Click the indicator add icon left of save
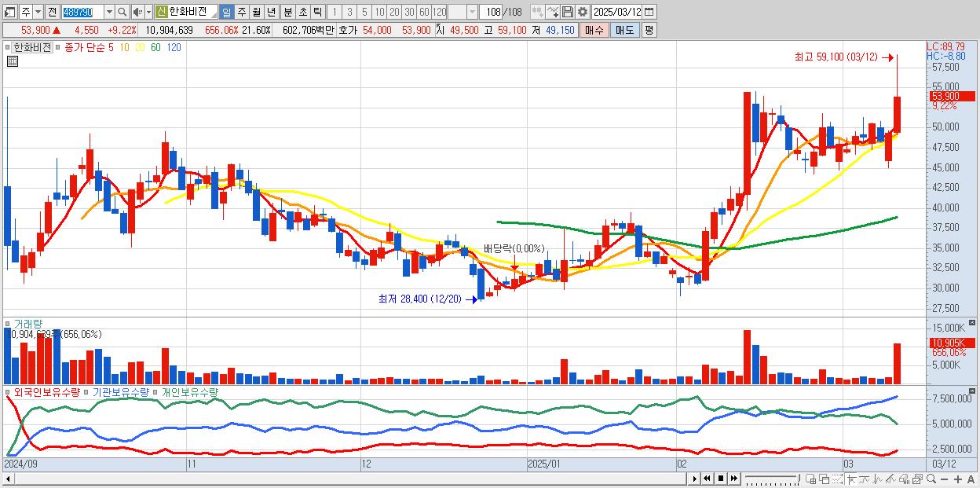Screen dimensions: 980x488 (552, 12)
